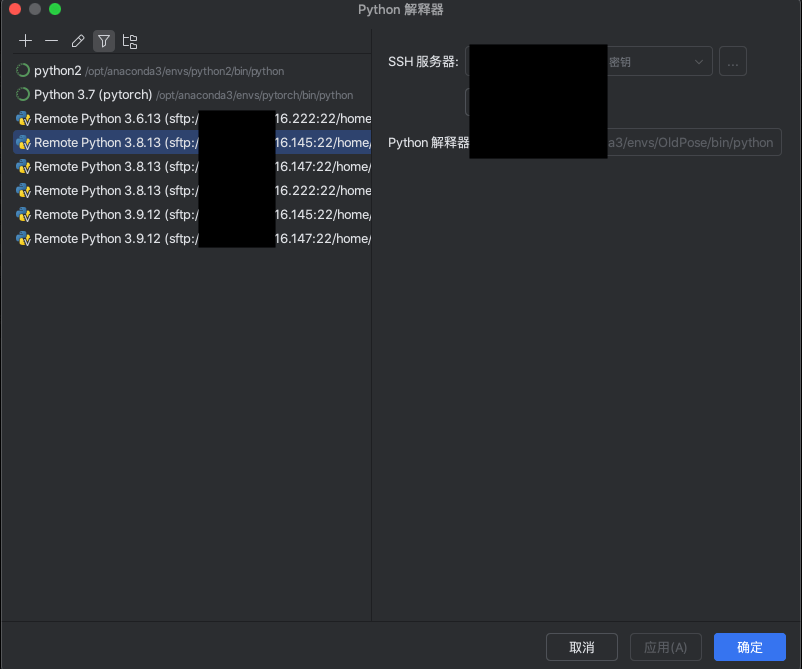Click the icon of Remote Python 3.6.13

click(x=23, y=119)
